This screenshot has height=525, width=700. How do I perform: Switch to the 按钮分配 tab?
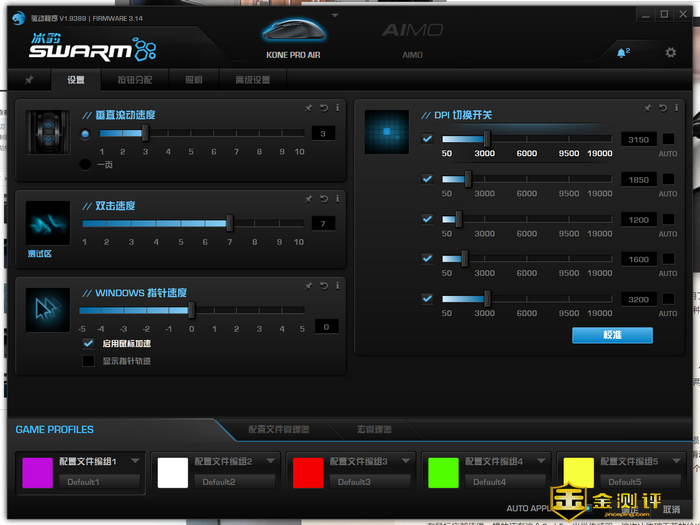tap(135, 80)
